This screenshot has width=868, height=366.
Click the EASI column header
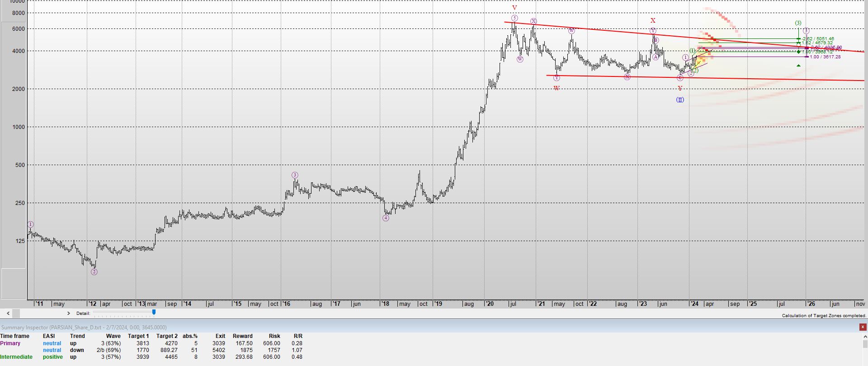click(49, 336)
